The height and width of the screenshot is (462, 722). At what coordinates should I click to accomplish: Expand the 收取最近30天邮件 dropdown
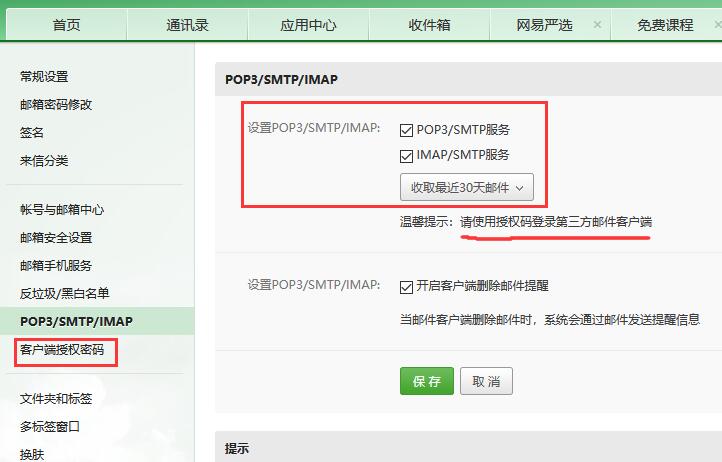[467, 187]
